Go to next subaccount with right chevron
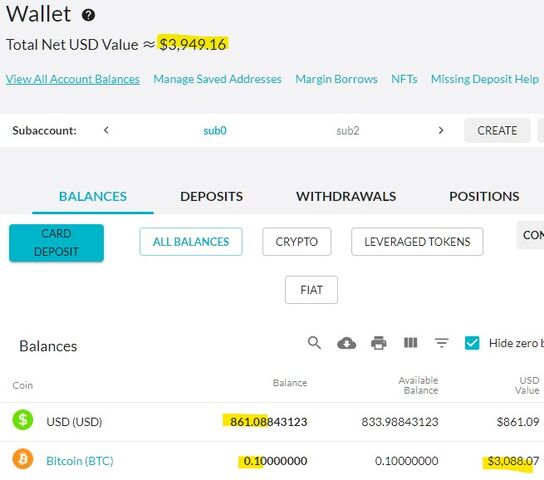 [x=441, y=130]
